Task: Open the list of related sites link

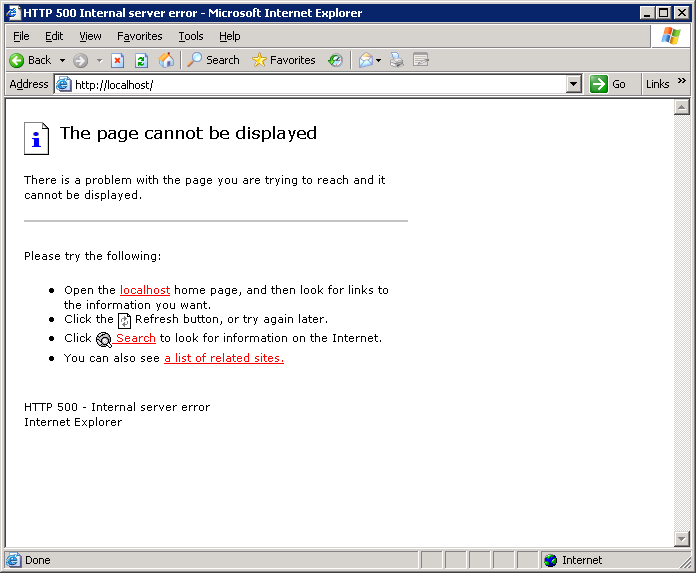Action: pyautogui.click(x=224, y=358)
